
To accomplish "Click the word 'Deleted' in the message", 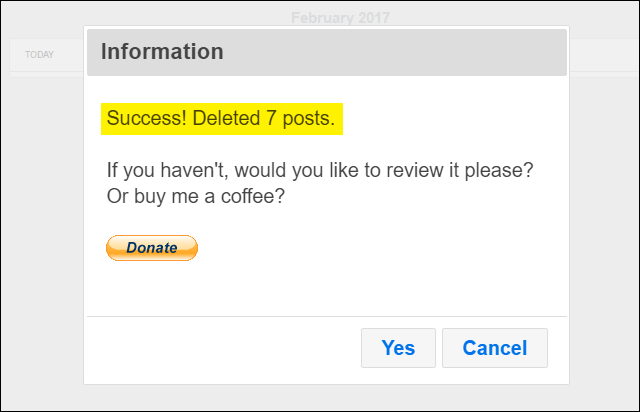I will click(x=226, y=118).
